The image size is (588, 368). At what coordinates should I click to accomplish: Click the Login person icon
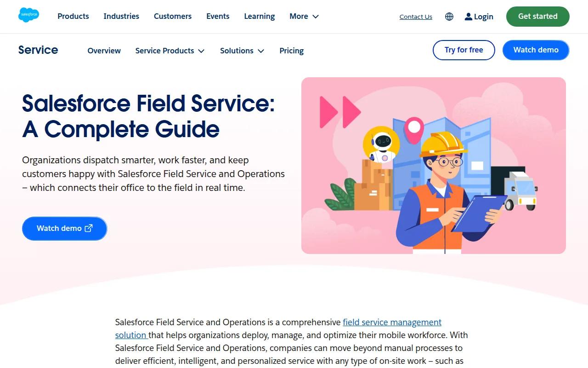tap(468, 17)
